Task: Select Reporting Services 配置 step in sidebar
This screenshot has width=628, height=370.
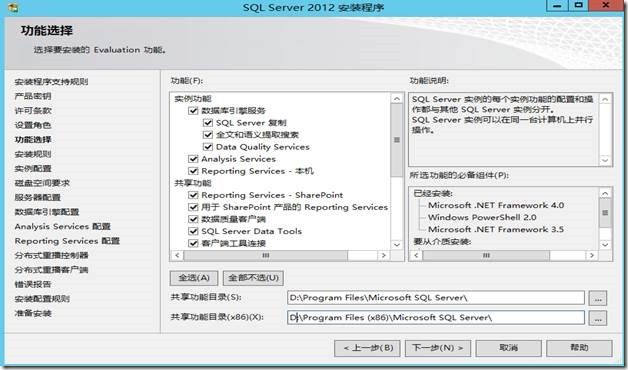Action: pyautogui.click(x=67, y=241)
